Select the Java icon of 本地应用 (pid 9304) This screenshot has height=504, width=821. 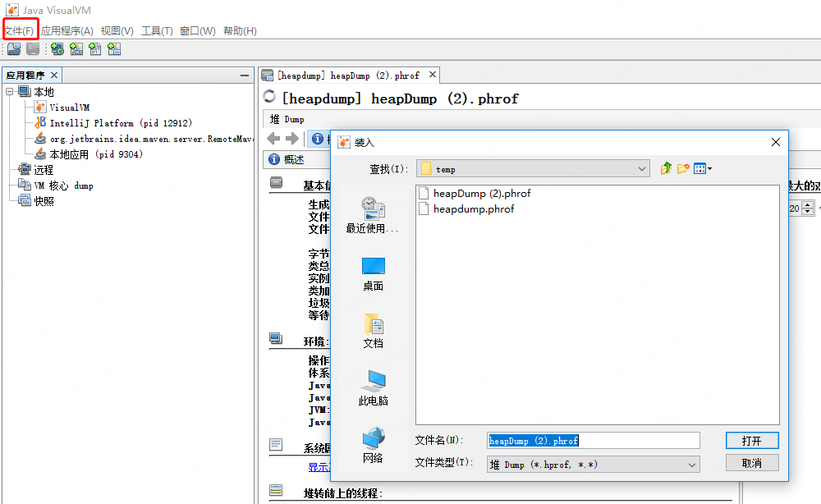(40, 154)
